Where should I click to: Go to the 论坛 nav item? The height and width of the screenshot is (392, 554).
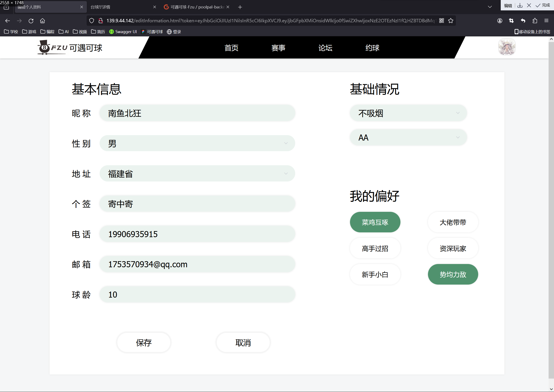coord(325,48)
